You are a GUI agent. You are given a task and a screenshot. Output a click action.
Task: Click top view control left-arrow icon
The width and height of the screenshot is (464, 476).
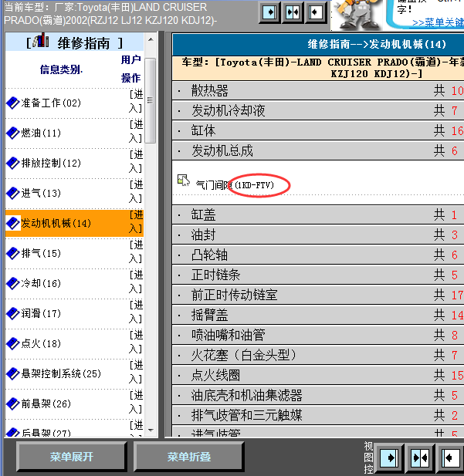click(315, 13)
